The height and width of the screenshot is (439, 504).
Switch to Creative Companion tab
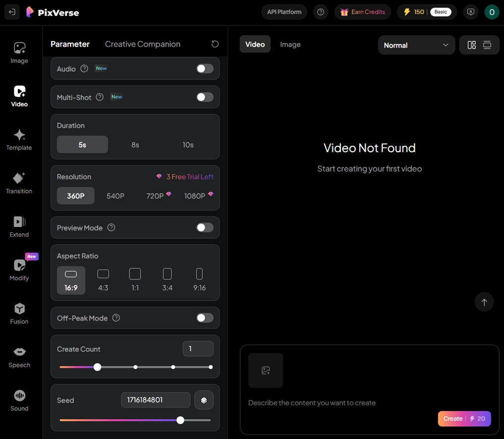click(143, 44)
